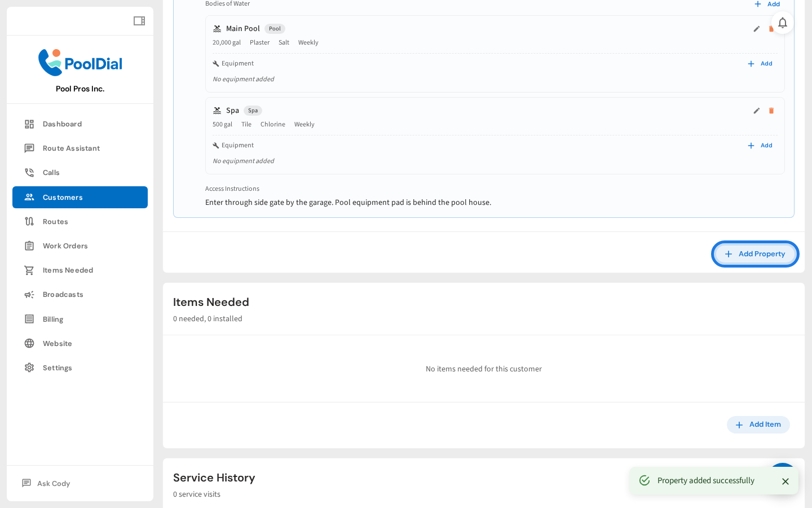Open the Calls section

coord(51,173)
